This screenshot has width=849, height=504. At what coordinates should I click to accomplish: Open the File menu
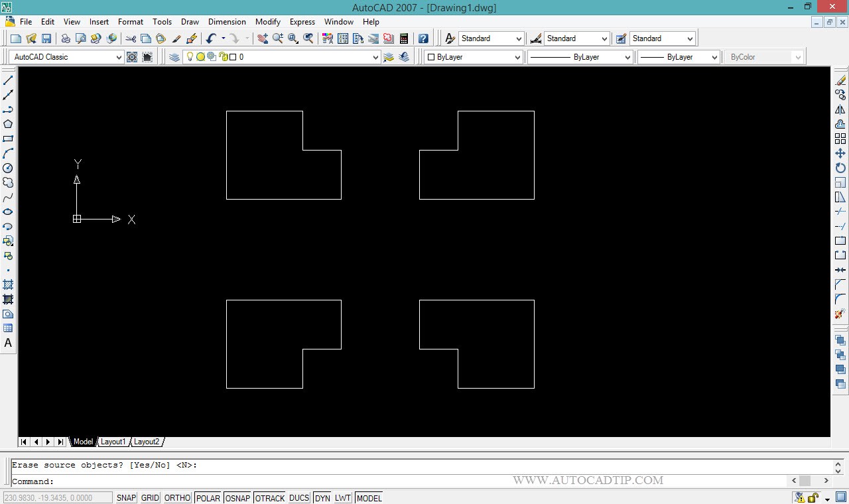[26, 21]
